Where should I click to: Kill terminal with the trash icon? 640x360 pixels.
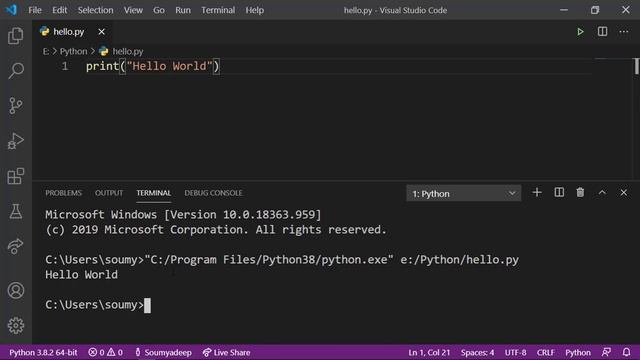(580, 192)
